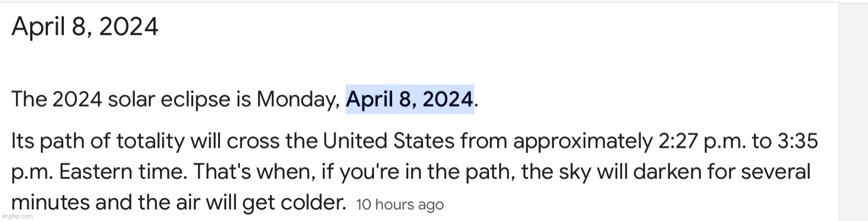The image size is (868, 221).
Task: Click the imgflip.com watermark
Action: click(x=17, y=216)
